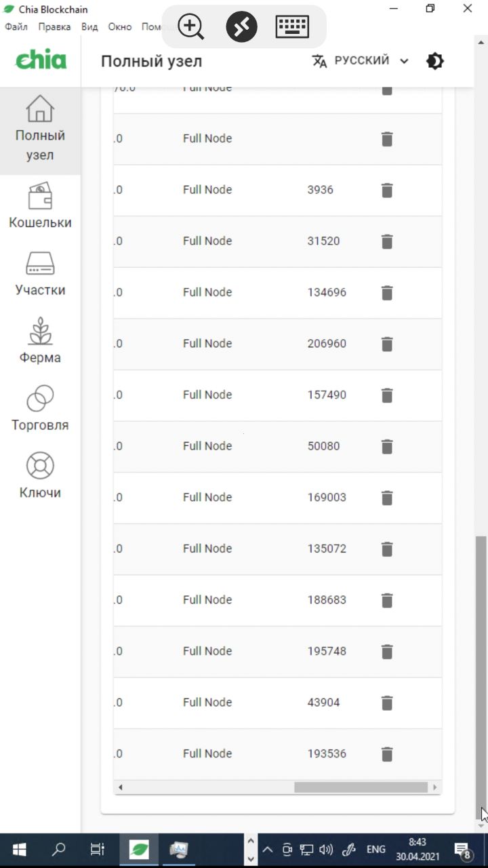This screenshot has height=868, width=488.
Task: Open the РУССКИЙ language dropdown
Action: pyautogui.click(x=361, y=60)
